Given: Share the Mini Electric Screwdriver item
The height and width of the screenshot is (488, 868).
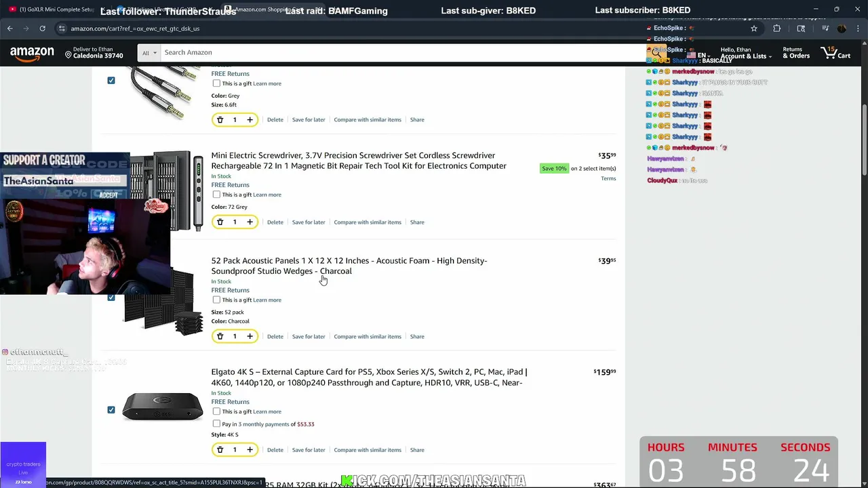Looking at the screenshot, I should (x=417, y=222).
